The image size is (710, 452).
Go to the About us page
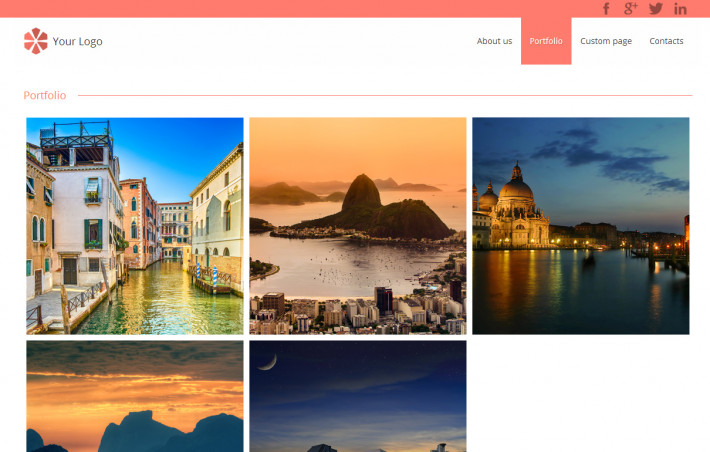click(494, 41)
